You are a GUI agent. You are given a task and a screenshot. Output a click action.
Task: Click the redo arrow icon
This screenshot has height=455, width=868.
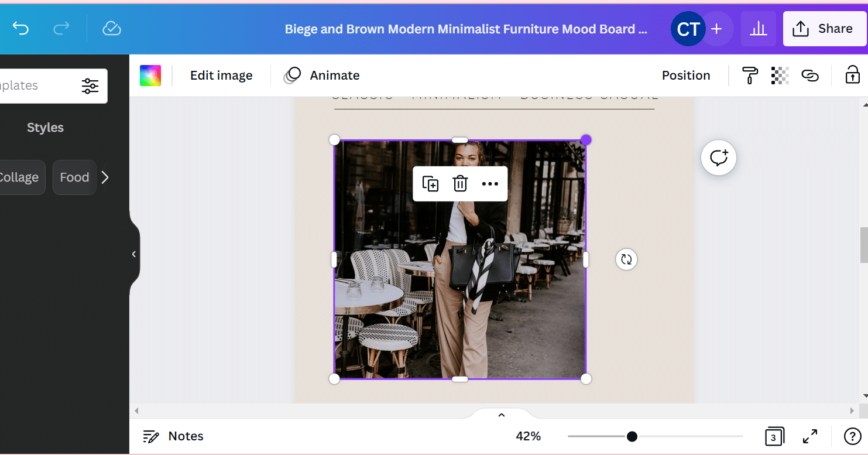coord(61,28)
